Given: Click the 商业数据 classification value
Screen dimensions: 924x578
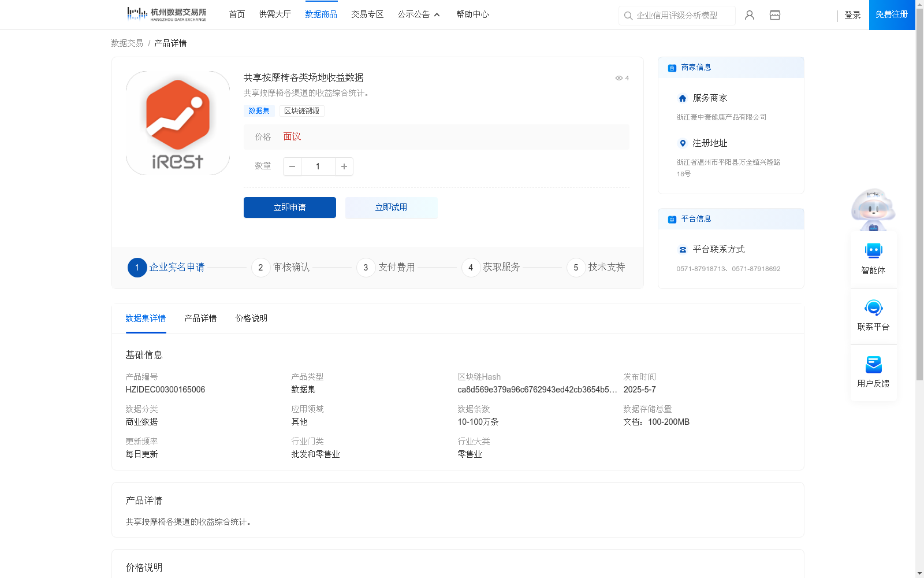Looking at the screenshot, I should coord(141,422).
